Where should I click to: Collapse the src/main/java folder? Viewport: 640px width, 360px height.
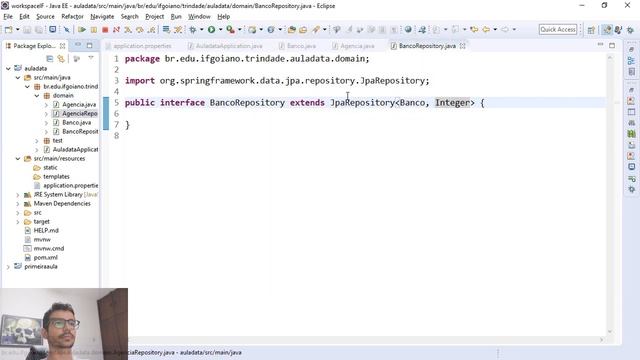(18, 78)
